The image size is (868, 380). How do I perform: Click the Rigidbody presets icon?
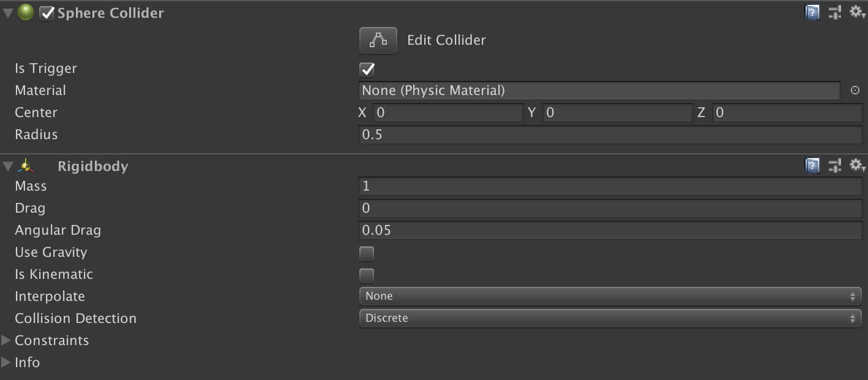pyautogui.click(x=835, y=164)
